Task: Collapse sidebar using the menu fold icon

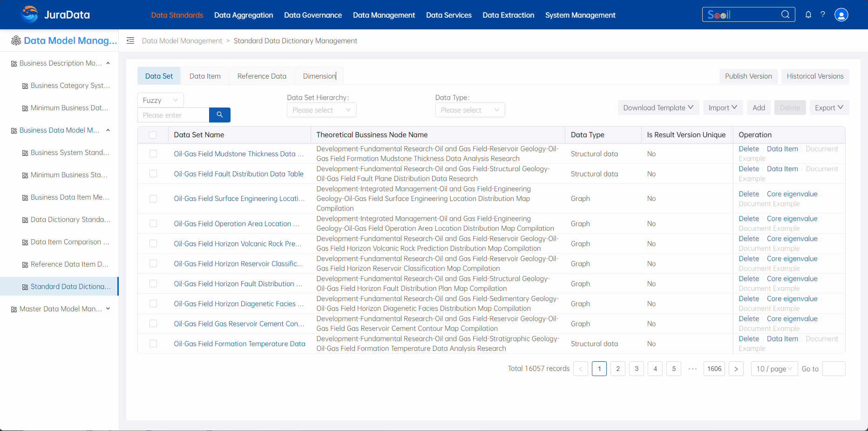Action: [x=130, y=41]
